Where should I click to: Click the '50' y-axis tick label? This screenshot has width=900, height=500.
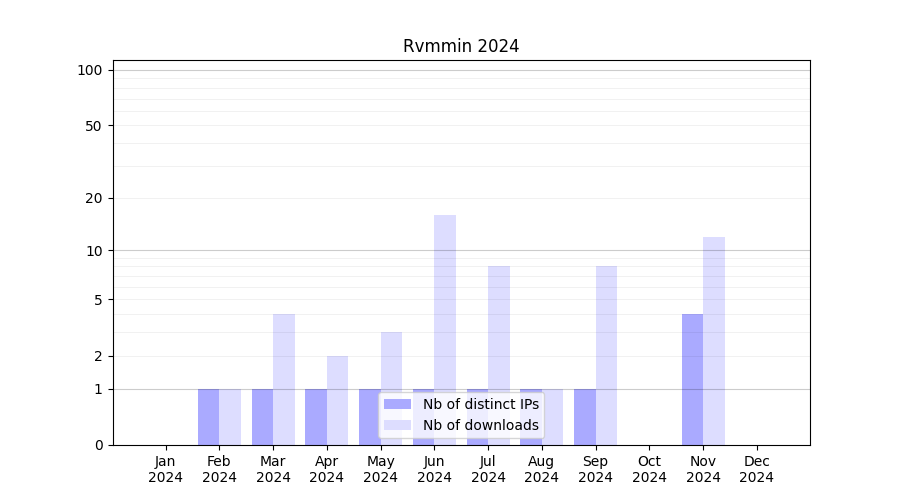coord(94,126)
